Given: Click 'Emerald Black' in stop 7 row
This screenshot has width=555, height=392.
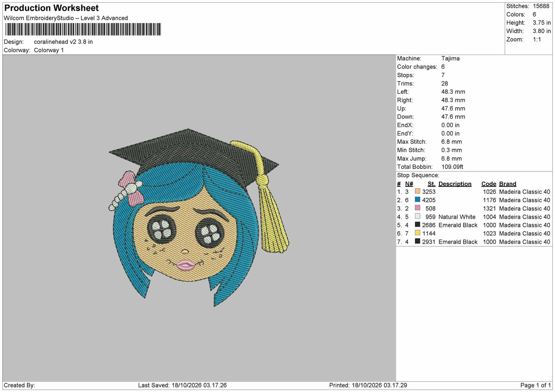Looking at the screenshot, I should (458, 242).
